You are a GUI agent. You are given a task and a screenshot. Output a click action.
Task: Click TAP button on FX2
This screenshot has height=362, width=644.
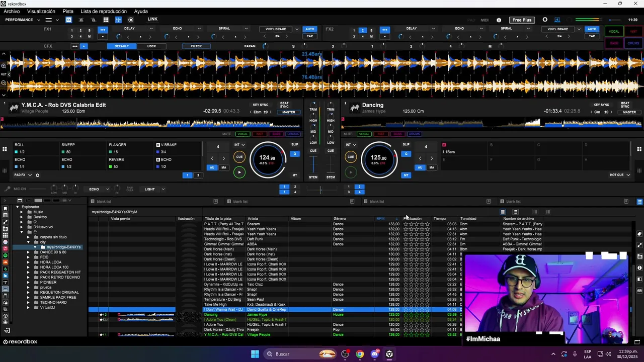pyautogui.click(x=592, y=36)
